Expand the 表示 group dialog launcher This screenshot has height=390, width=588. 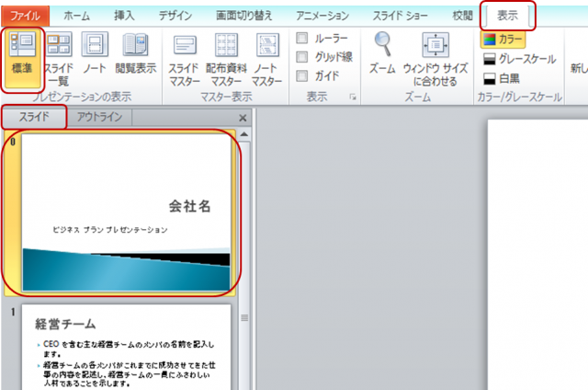[354, 97]
